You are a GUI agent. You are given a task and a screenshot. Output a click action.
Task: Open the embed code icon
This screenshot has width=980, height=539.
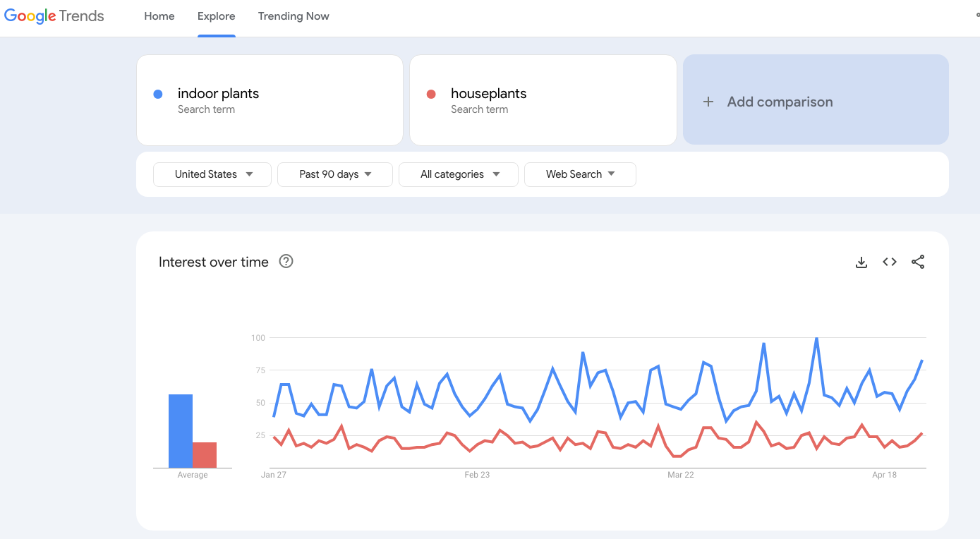[x=890, y=262]
